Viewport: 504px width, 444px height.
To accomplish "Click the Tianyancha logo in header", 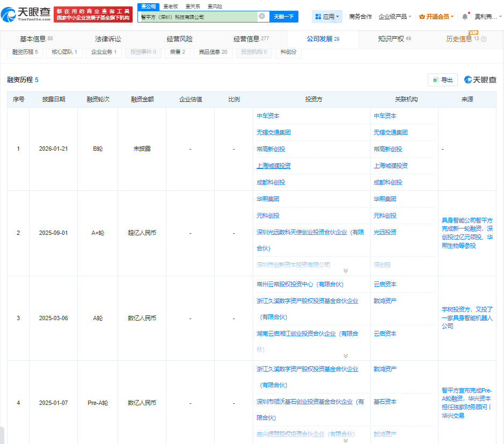I will click(x=27, y=13).
